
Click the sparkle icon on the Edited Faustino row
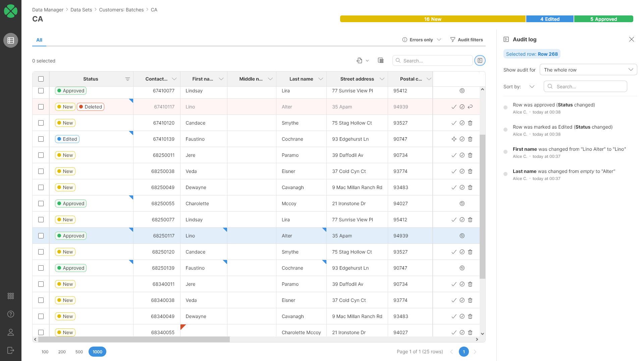pos(454,139)
